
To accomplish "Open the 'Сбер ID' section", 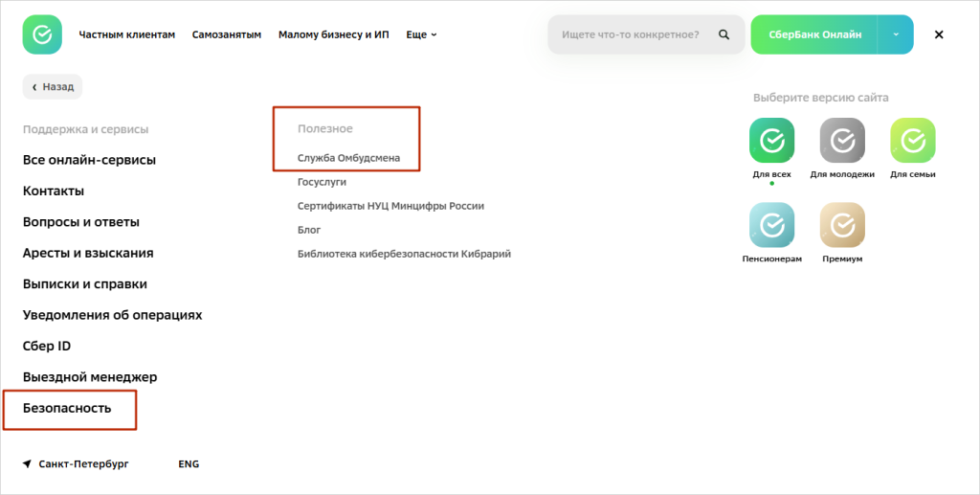I will 47,346.
